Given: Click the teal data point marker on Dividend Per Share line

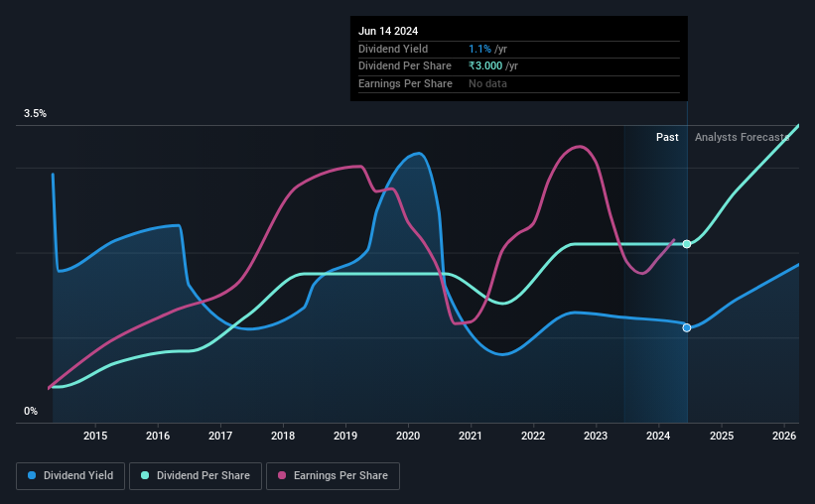Looking at the screenshot, I should point(687,244).
